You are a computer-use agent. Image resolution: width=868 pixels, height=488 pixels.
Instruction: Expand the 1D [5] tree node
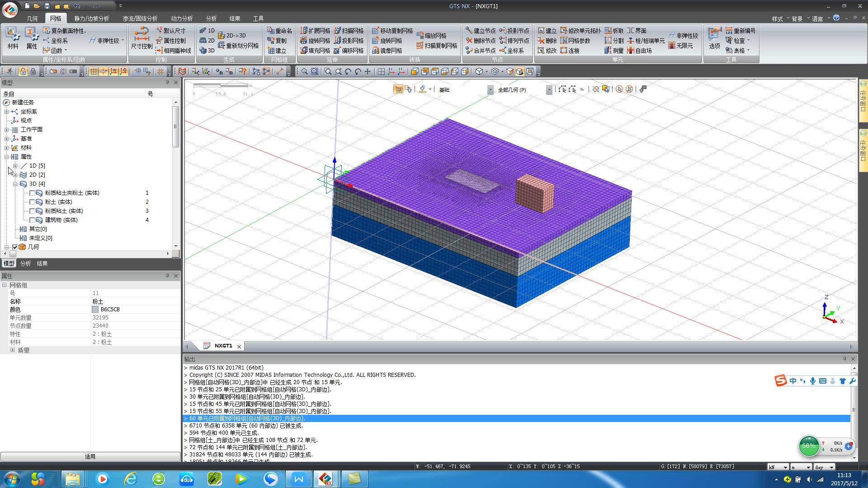pos(15,166)
